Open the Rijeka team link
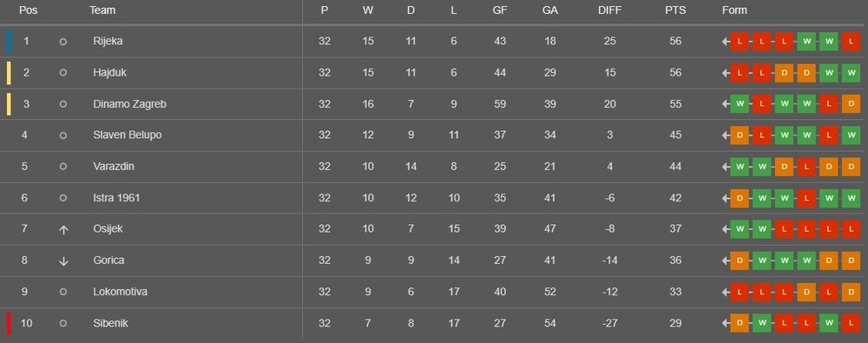This screenshot has width=868, height=343. pyautogui.click(x=108, y=42)
